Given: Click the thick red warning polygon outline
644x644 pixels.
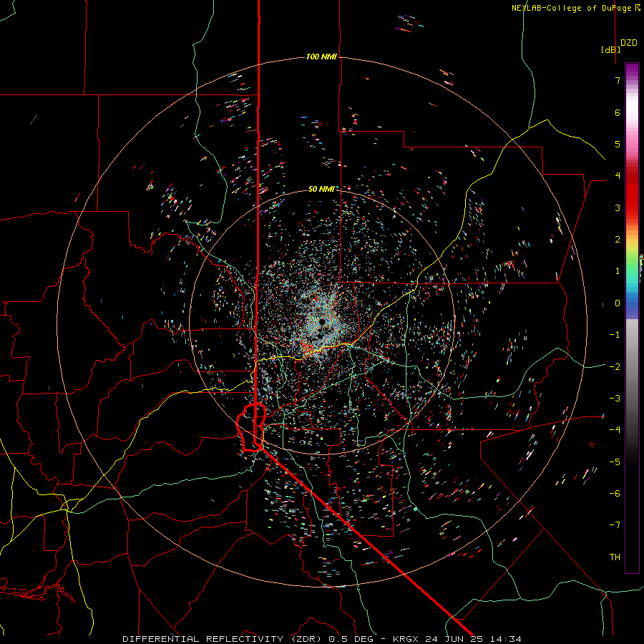Looking at the screenshot, I should [251, 428].
